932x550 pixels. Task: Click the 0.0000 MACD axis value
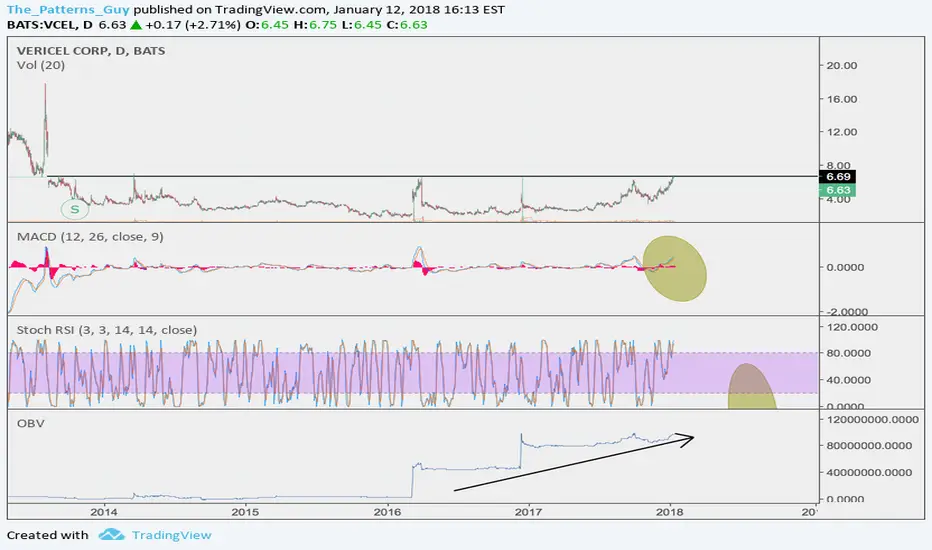[845, 268]
